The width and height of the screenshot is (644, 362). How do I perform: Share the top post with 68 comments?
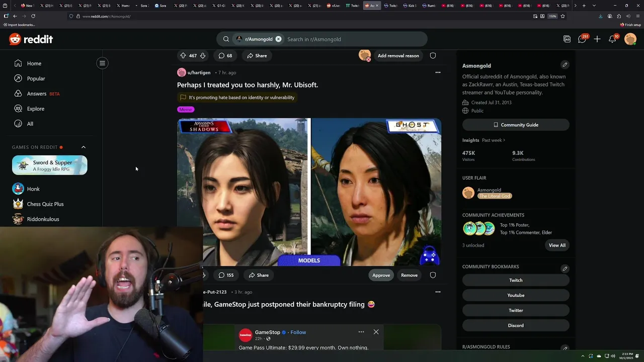click(x=257, y=56)
